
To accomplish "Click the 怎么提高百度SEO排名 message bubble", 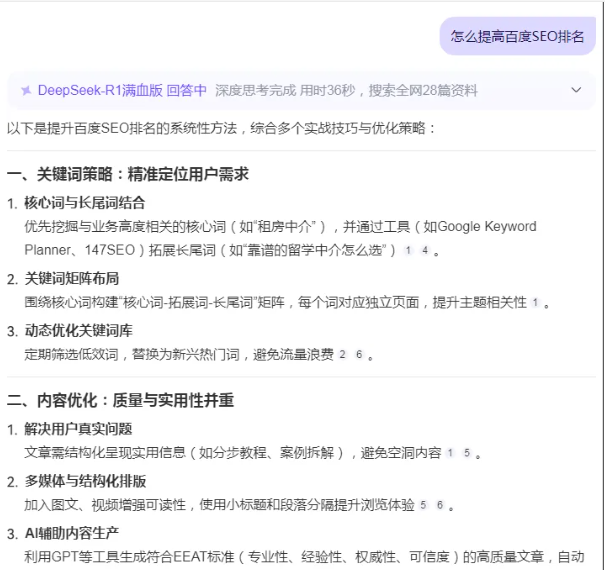I will pyautogui.click(x=517, y=37).
